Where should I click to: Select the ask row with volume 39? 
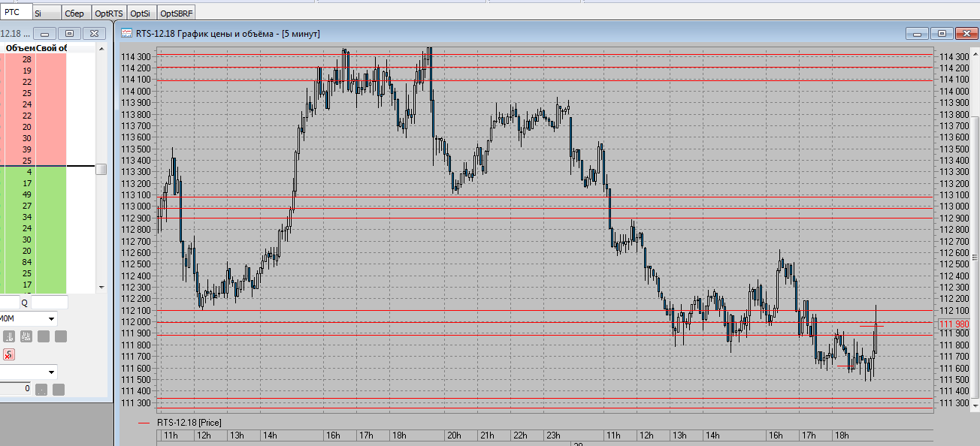(x=34, y=149)
